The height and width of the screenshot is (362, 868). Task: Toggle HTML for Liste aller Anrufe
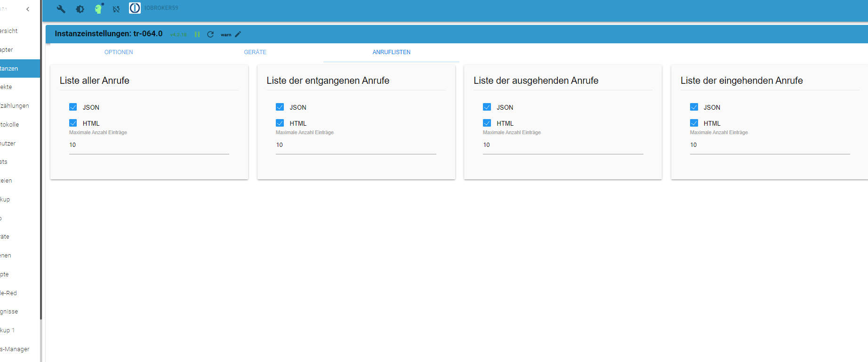click(73, 123)
